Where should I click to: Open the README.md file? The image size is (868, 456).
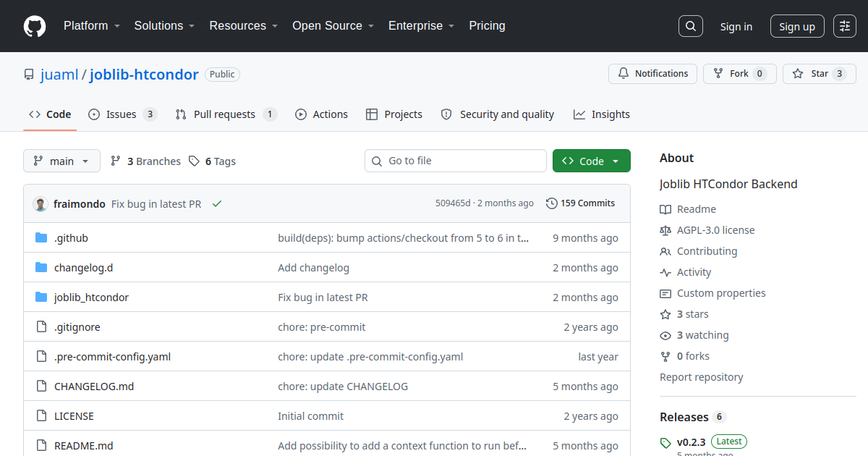(84, 446)
